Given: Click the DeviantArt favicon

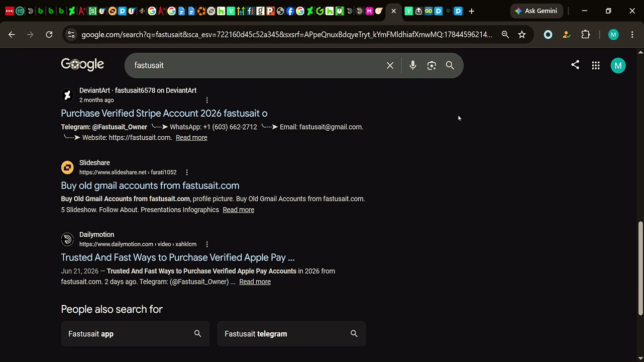Looking at the screenshot, I should [67, 95].
